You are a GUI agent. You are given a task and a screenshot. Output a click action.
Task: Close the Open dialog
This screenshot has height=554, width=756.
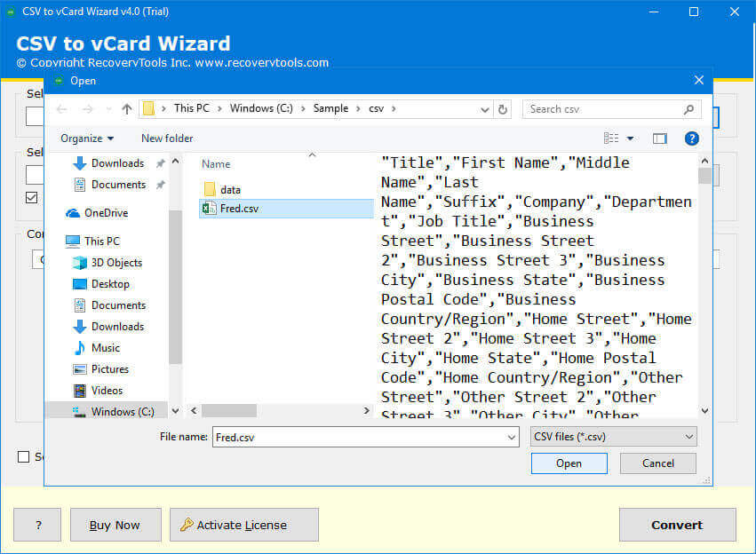click(698, 81)
